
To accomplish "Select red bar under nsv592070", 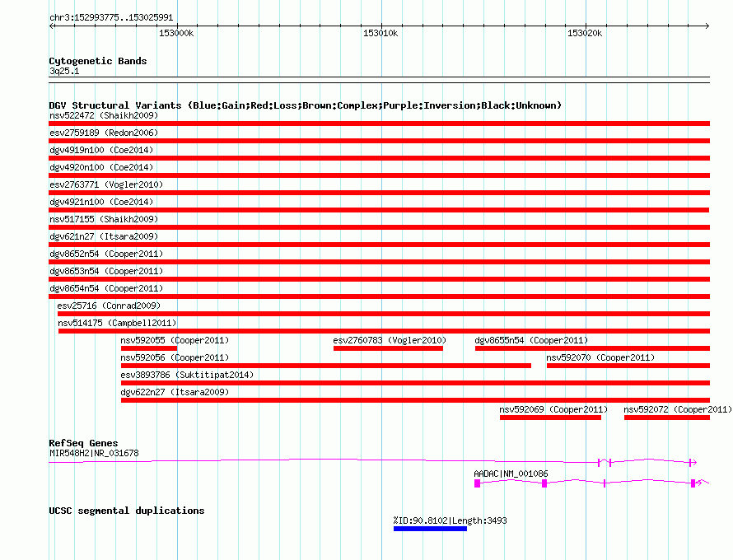I will [628, 366].
